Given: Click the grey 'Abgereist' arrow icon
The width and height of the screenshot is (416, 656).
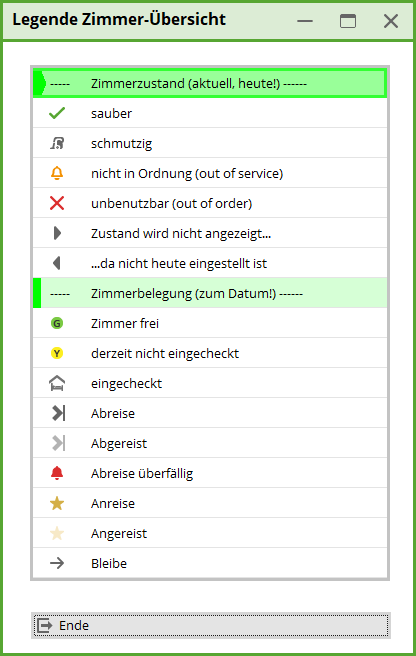Looking at the screenshot, I should (59, 443).
